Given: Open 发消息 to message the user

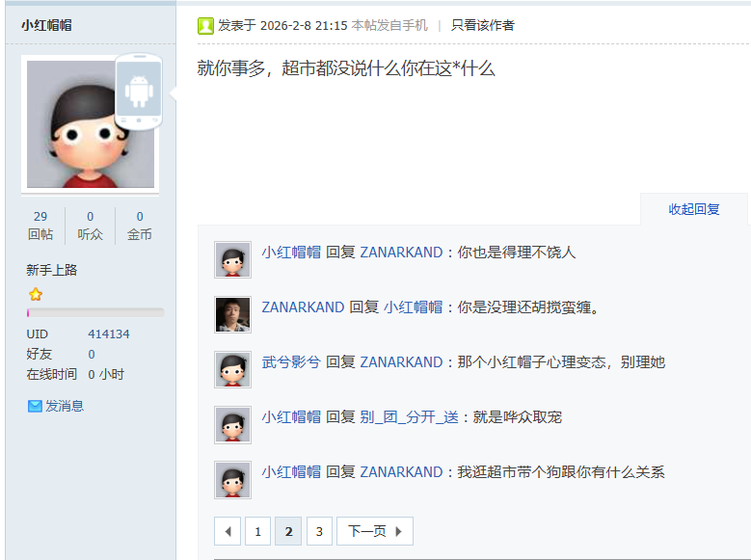Looking at the screenshot, I should tap(65, 406).
